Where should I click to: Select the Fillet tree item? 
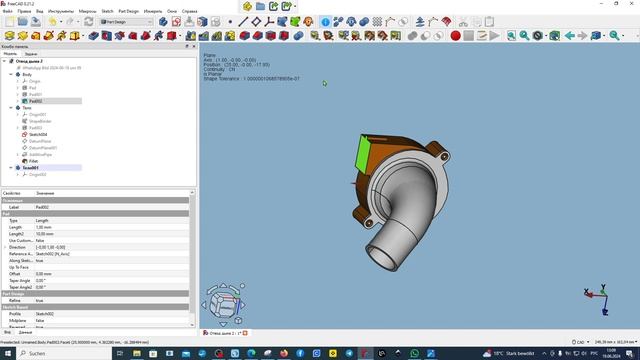pos(33,161)
